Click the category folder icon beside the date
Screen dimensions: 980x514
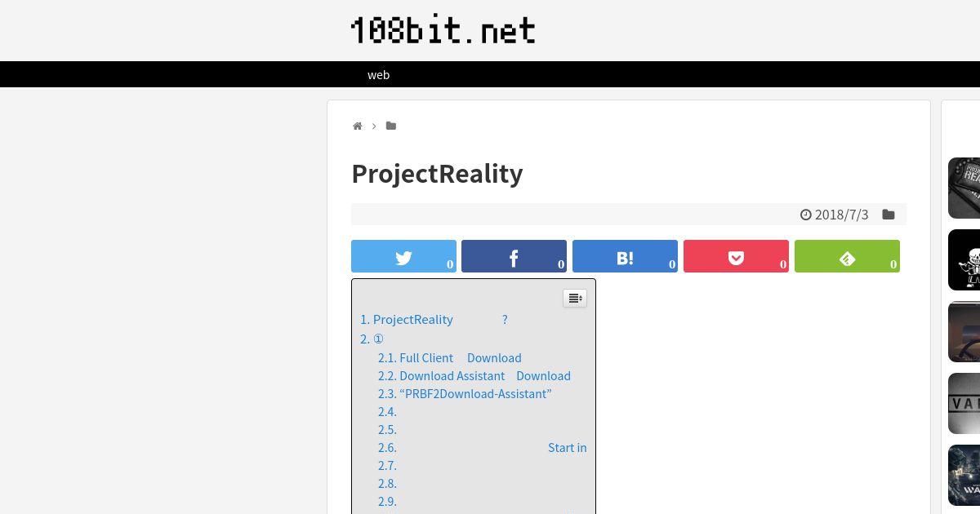(889, 215)
